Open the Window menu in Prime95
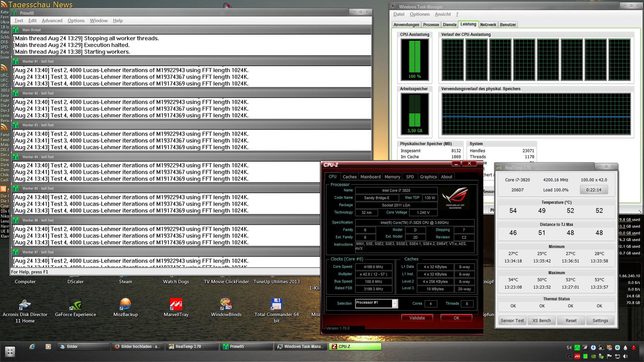This screenshot has height=362, width=644. 99,20
